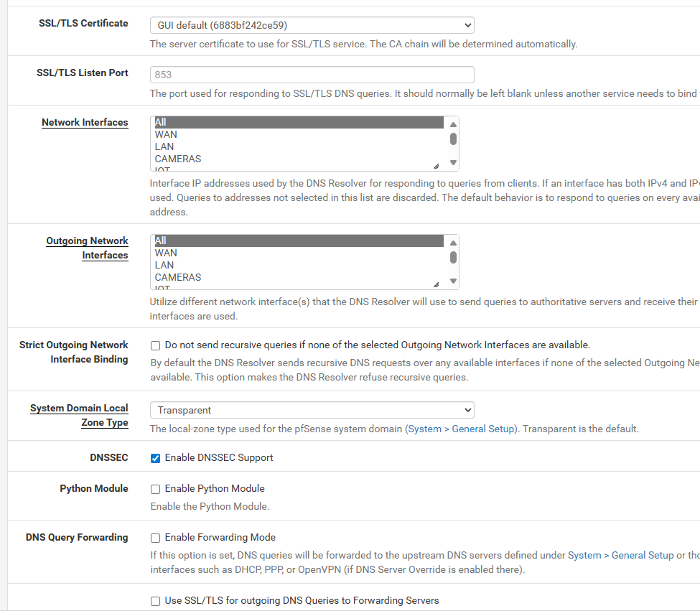Select LAN in Outgoing Network Interfaces list

click(x=164, y=265)
